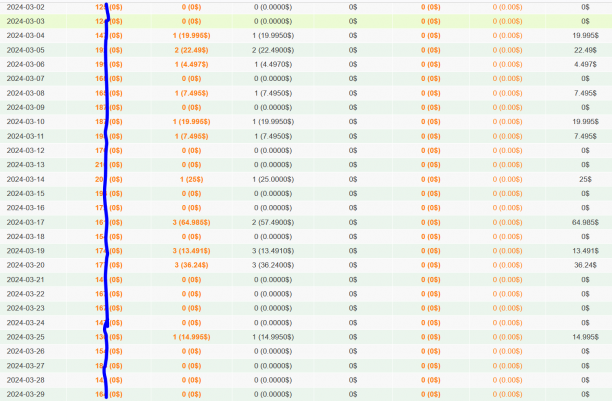Click '1 (7.4950$)' in the 2024-03-11 row
This screenshot has height=401, width=612.
pyautogui.click(x=273, y=136)
